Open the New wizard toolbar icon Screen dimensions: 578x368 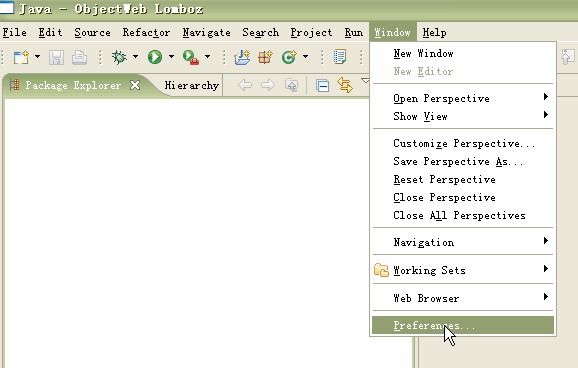pos(21,57)
